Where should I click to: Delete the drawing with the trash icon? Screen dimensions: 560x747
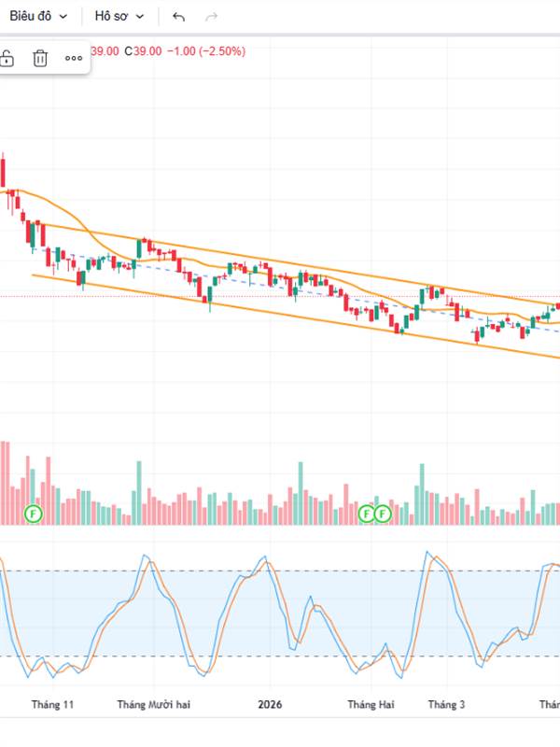pos(40,59)
